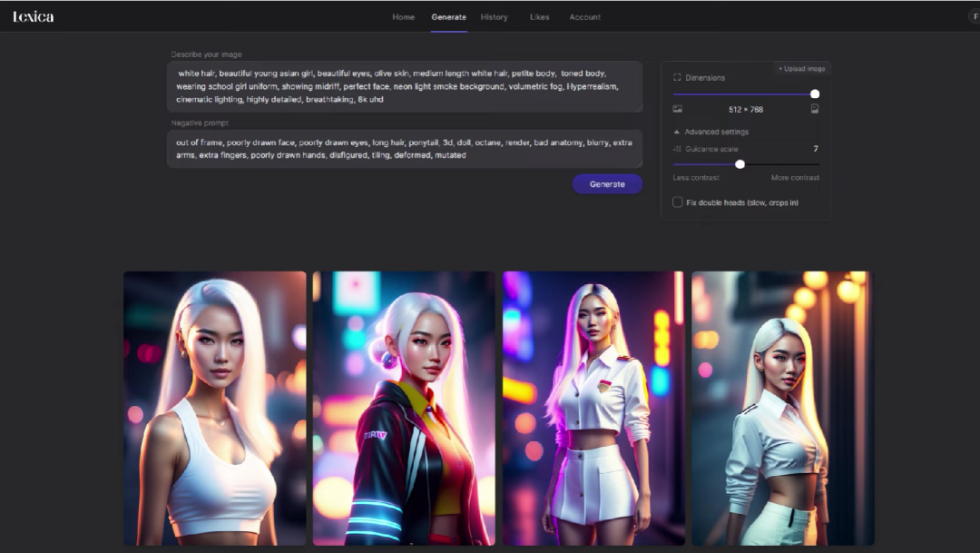Click into the Negative prompt text field

(404, 149)
